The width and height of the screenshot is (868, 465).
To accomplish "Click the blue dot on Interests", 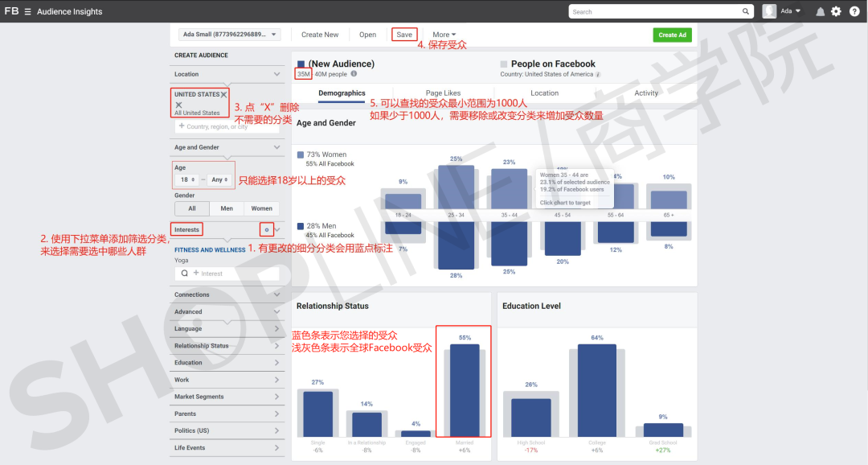I will (x=267, y=229).
